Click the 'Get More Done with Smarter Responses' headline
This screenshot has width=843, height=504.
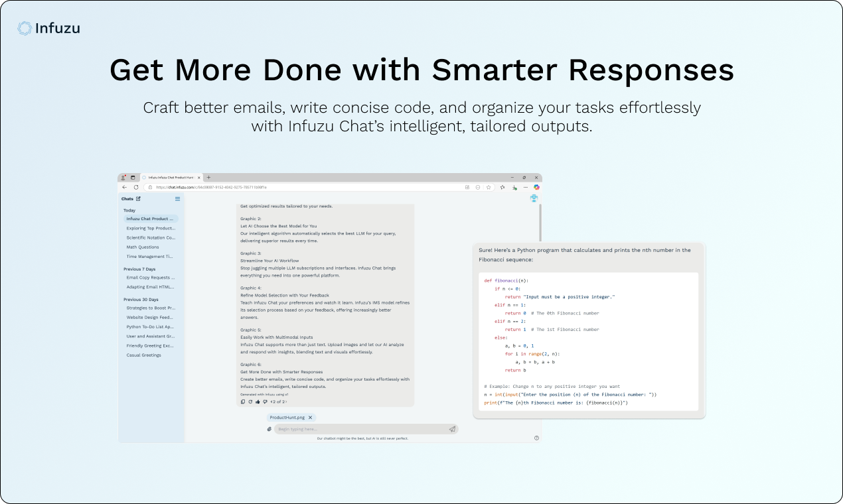pos(421,70)
